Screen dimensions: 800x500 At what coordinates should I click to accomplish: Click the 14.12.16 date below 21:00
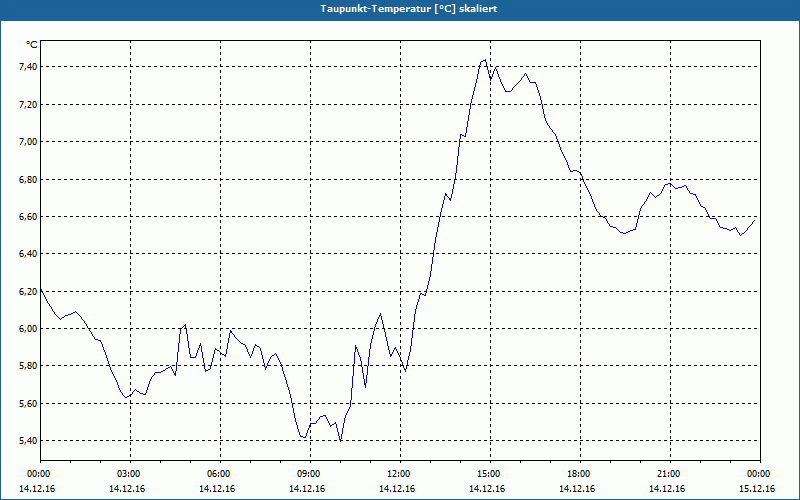coord(667,489)
